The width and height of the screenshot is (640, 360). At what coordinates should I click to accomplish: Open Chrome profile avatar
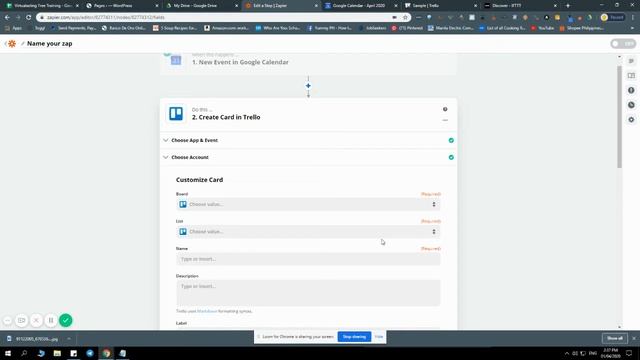click(x=604, y=18)
